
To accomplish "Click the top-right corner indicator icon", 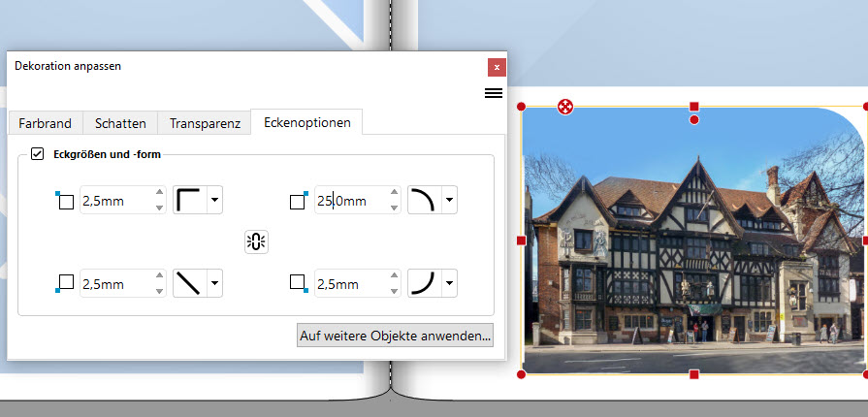I will tap(299, 201).
